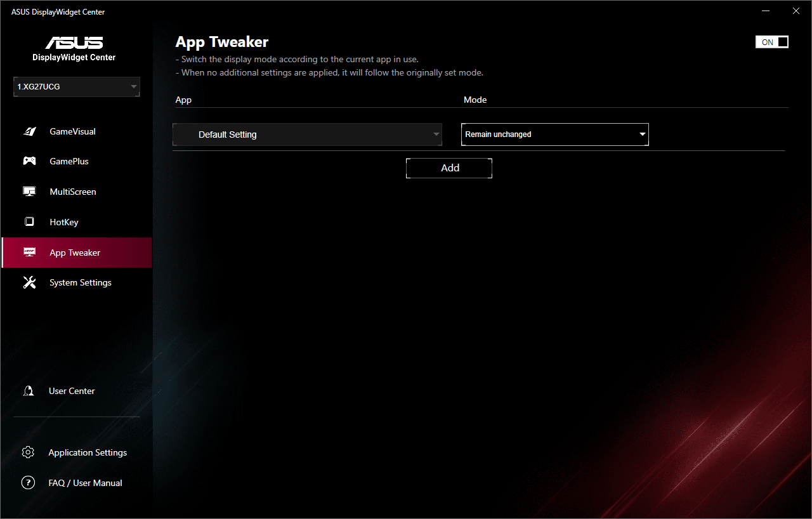This screenshot has width=812, height=519.
Task: Select the MultiScreen monitor icon
Action: click(29, 192)
